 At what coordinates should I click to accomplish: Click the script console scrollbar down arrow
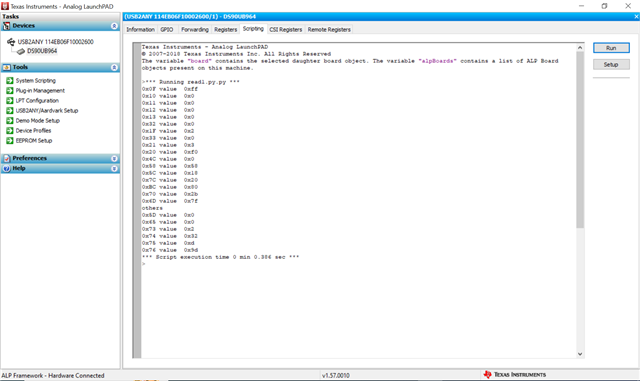(580, 354)
